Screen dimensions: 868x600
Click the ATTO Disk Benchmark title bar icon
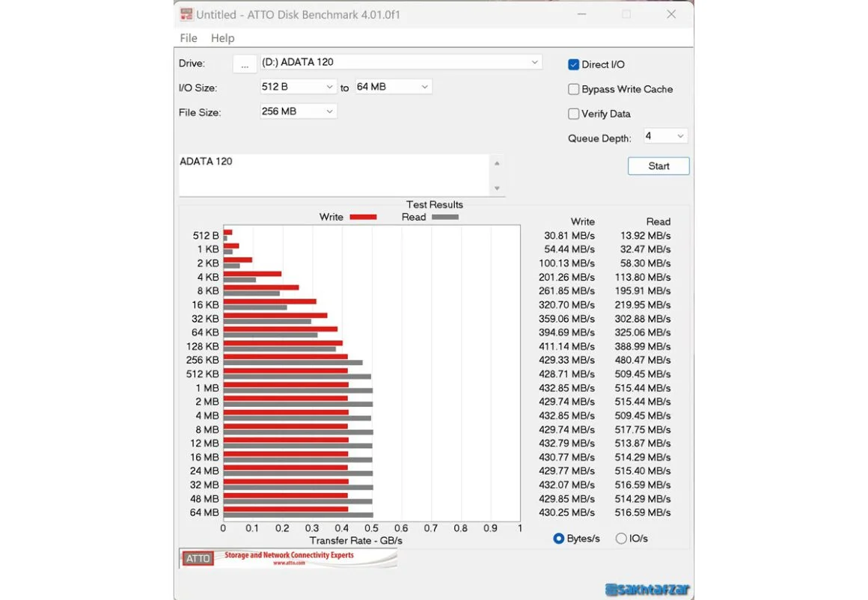tap(186, 14)
